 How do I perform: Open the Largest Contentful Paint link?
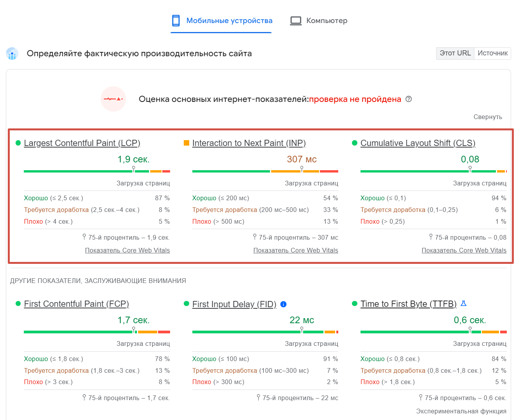tap(82, 143)
